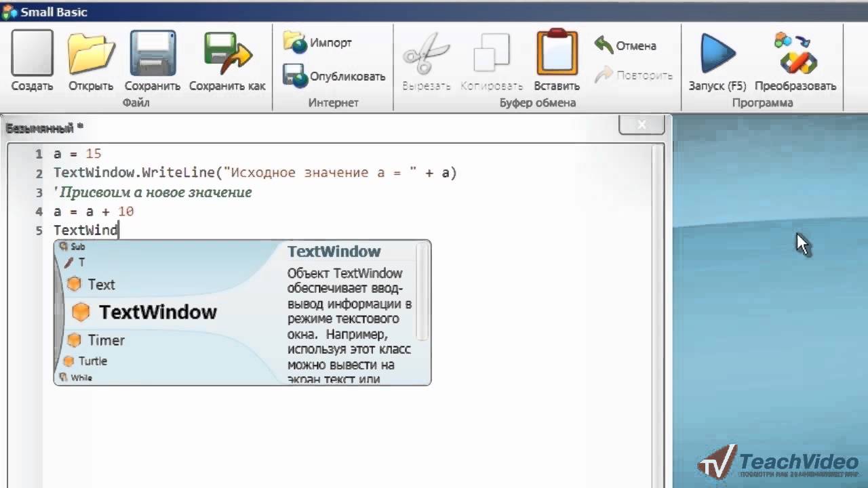Click the orange cube icon beside Text
Viewport: 868px width, 488px height.
coord(74,285)
